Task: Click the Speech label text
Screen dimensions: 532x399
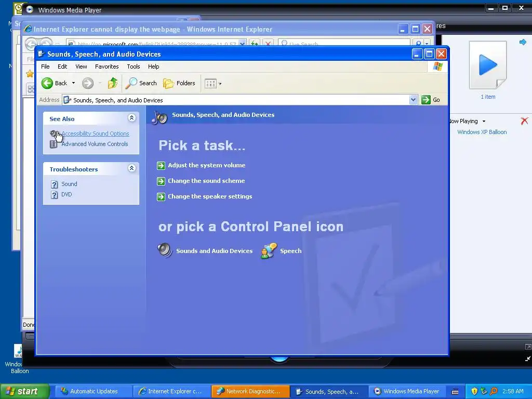Action: click(x=291, y=251)
